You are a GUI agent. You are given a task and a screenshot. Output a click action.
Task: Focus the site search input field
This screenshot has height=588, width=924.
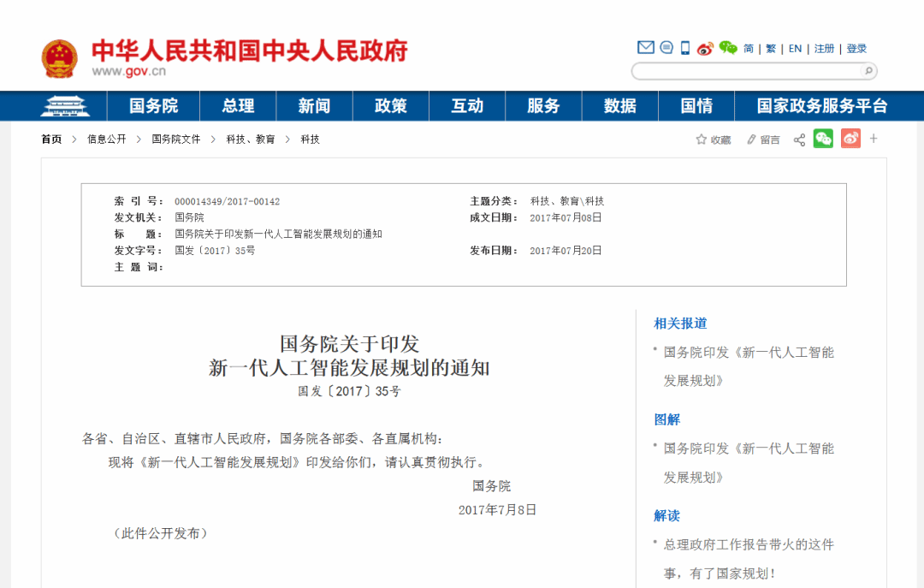coord(744,71)
